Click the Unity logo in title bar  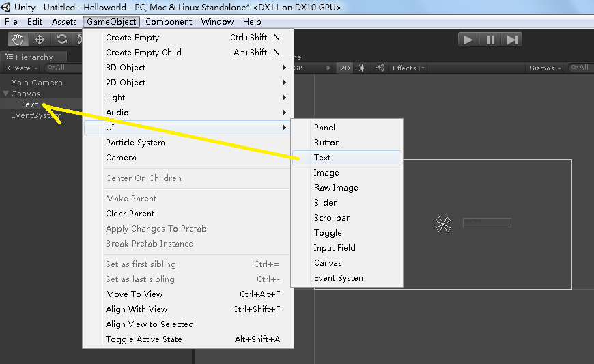pos(5,7)
